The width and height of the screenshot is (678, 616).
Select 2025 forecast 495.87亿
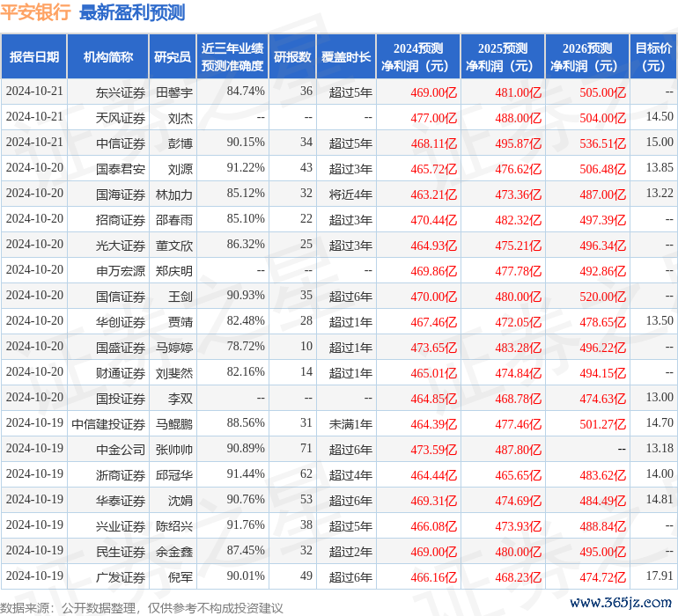point(518,143)
